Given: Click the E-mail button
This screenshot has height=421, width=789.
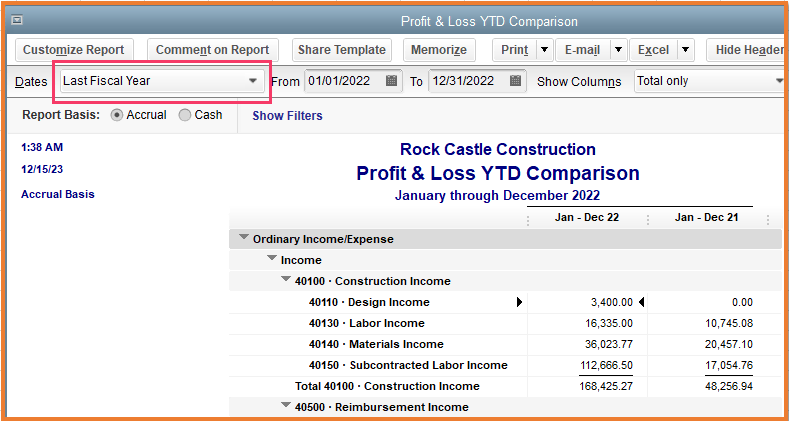Looking at the screenshot, I should point(583,50).
